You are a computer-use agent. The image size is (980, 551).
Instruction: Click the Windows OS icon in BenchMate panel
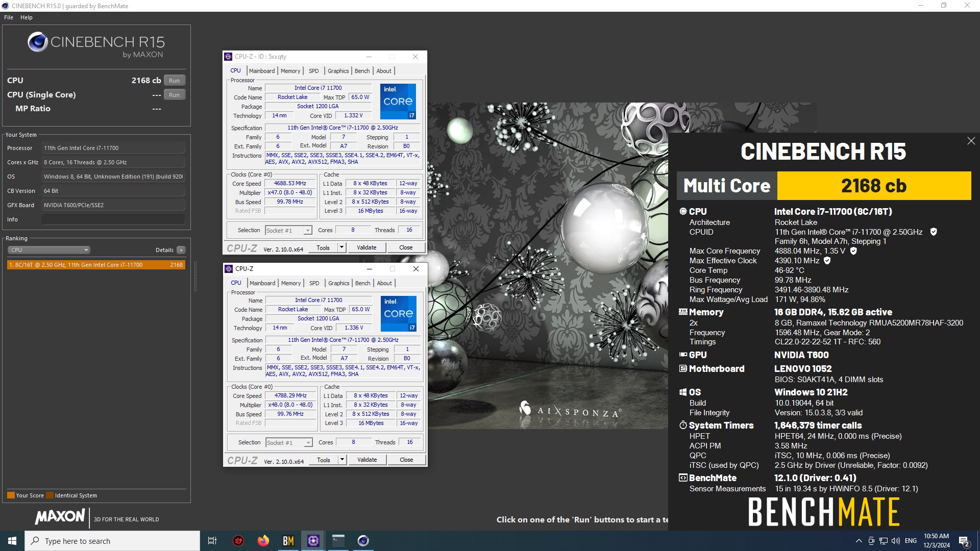coord(683,392)
